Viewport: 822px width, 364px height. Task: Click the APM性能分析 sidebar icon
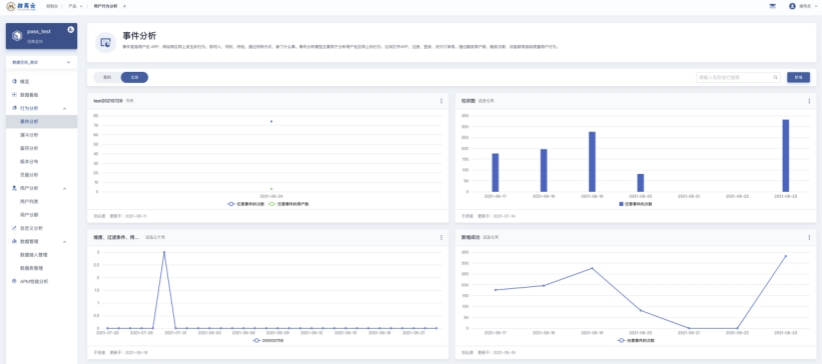(x=14, y=281)
